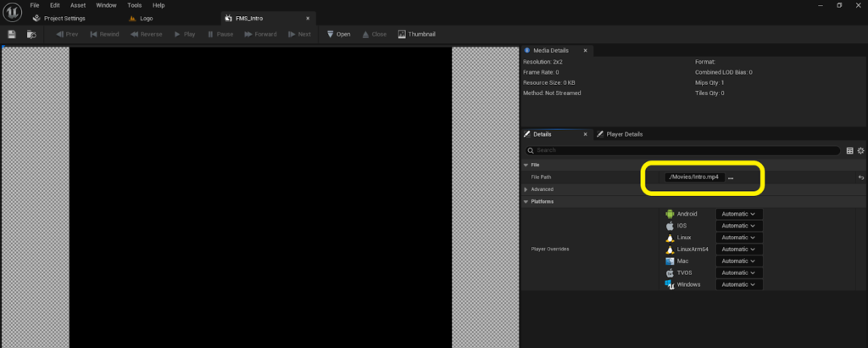This screenshot has width=868, height=348.
Task: Click the Details search field
Action: (687, 150)
